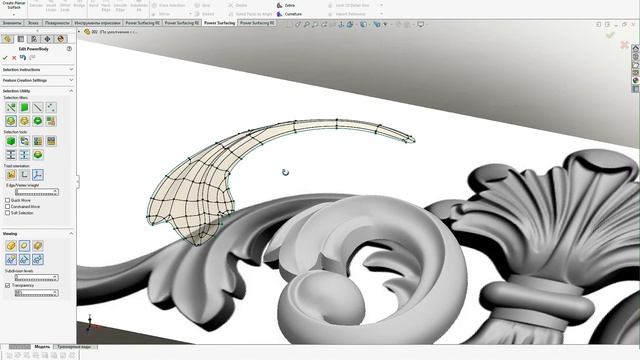Open DisplayManager sphere tab icon
The height and width of the screenshot is (360, 640).
click(x=61, y=39)
